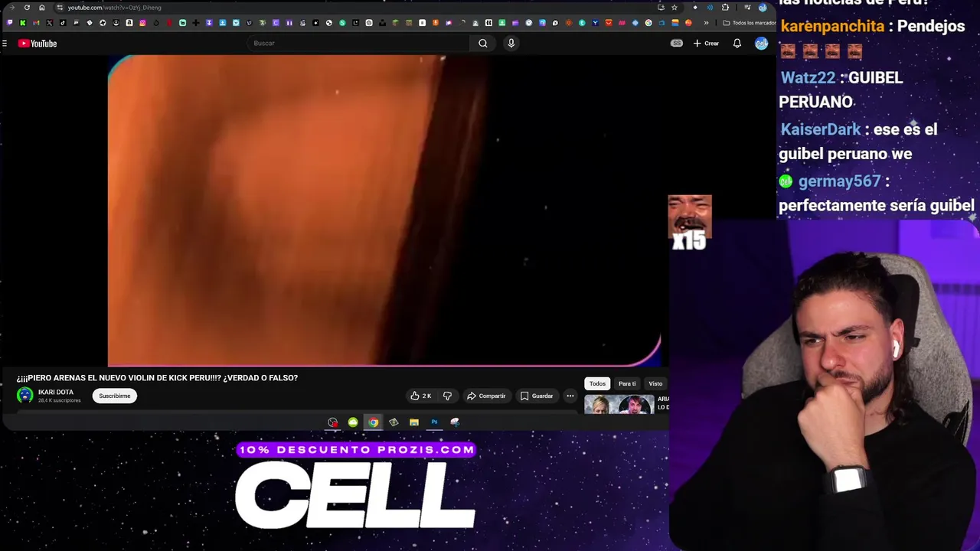Dislike the video with thumbs-down
The image size is (980, 551).
click(x=447, y=396)
